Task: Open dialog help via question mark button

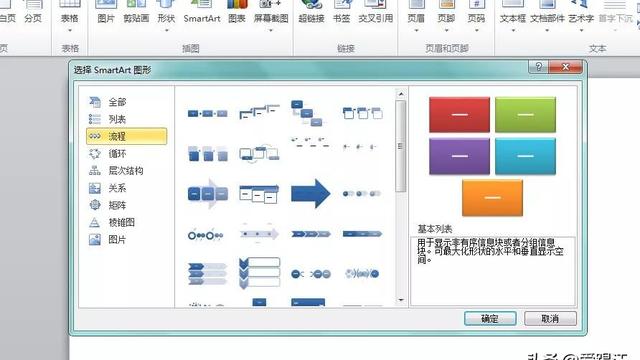Action: [538, 67]
